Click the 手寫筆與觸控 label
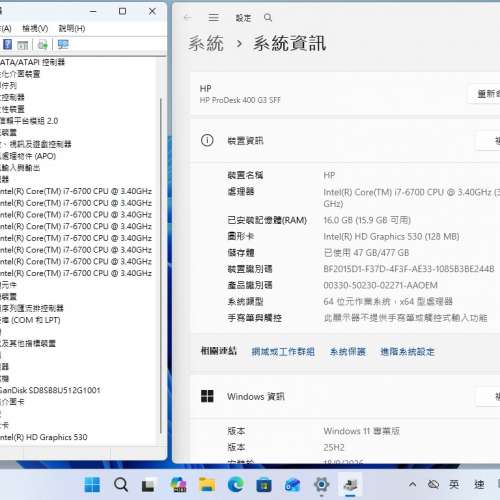This screenshot has width=500, height=500. (x=254, y=318)
